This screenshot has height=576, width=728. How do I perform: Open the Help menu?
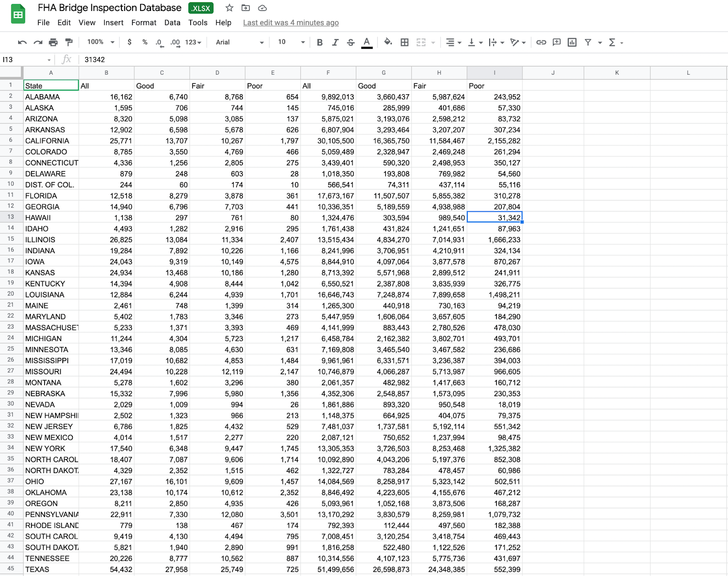point(223,23)
